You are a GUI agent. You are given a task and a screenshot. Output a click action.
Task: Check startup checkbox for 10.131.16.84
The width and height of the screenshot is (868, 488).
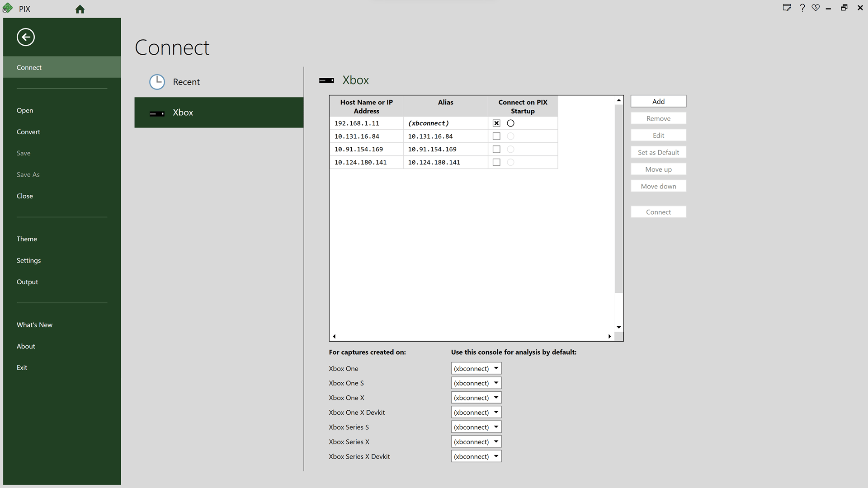(x=496, y=136)
